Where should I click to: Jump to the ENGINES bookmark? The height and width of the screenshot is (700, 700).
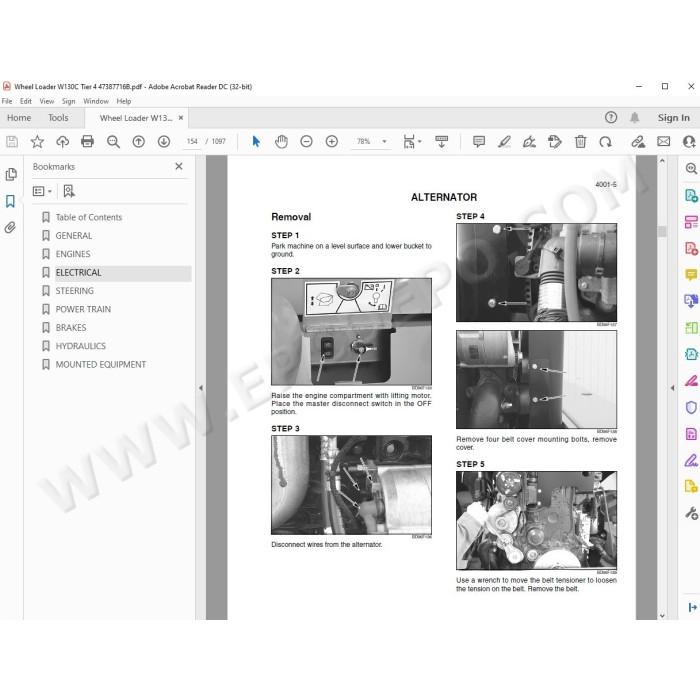(73, 254)
